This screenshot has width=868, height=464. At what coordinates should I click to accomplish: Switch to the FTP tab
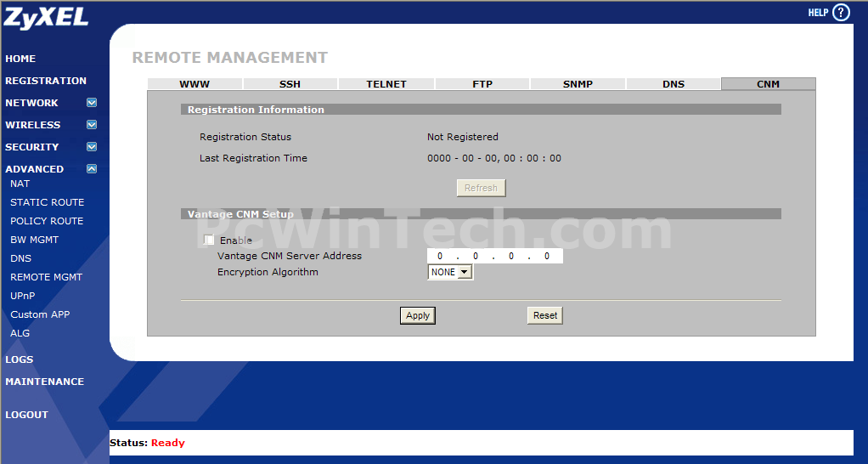pos(482,83)
